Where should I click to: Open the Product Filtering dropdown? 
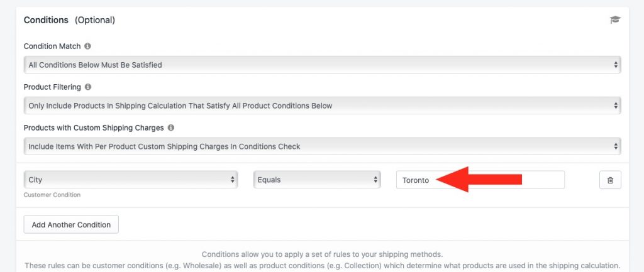point(322,106)
